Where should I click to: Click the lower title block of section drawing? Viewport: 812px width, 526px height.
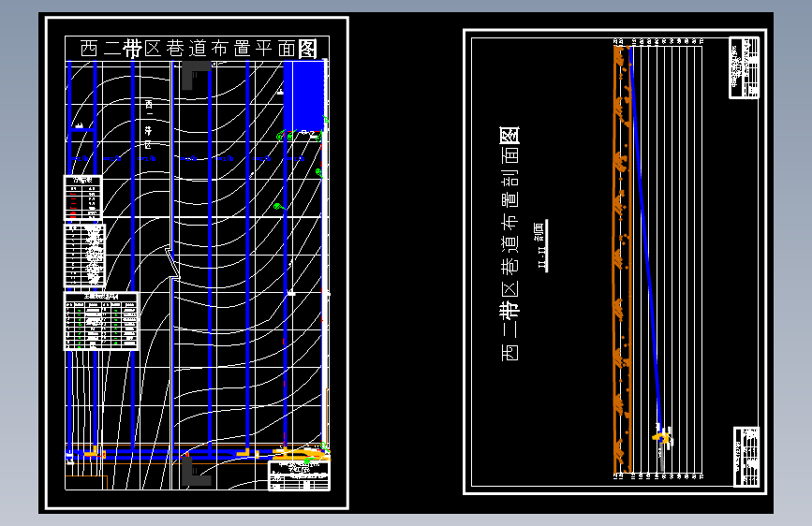pos(746,457)
